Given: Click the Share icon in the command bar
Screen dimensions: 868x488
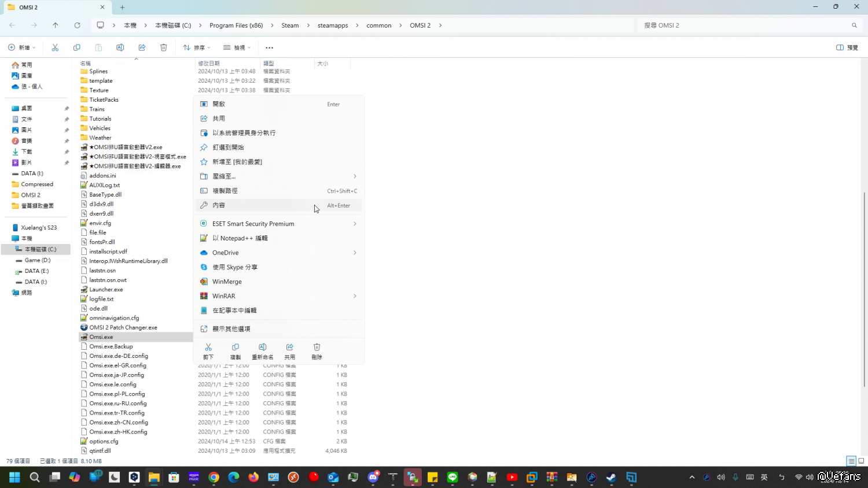Looking at the screenshot, I should point(142,47).
